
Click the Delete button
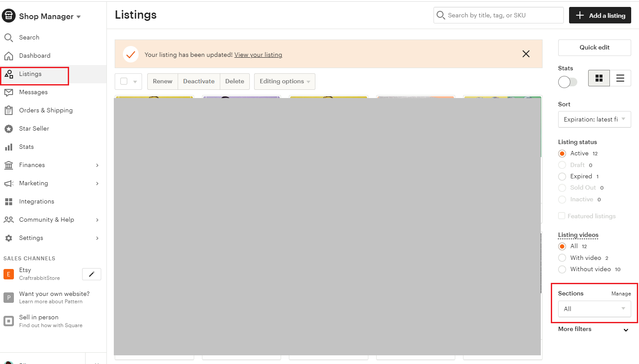(x=235, y=82)
